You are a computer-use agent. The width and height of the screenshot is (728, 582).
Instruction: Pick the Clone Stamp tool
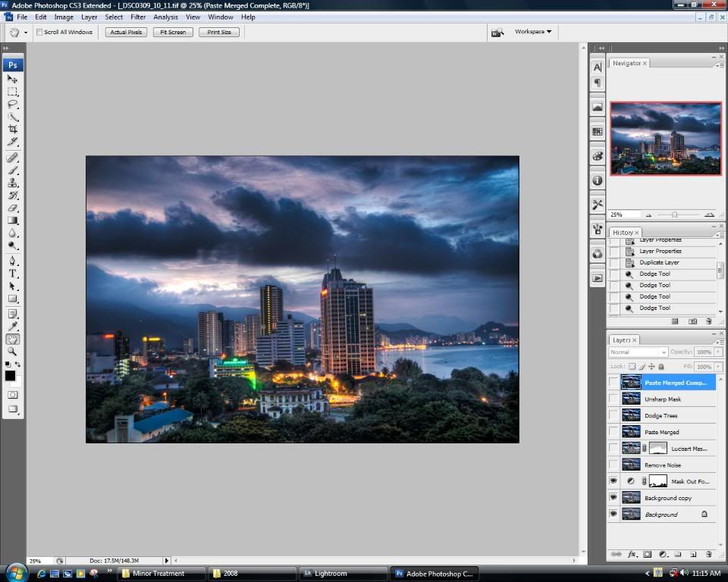pos(13,183)
